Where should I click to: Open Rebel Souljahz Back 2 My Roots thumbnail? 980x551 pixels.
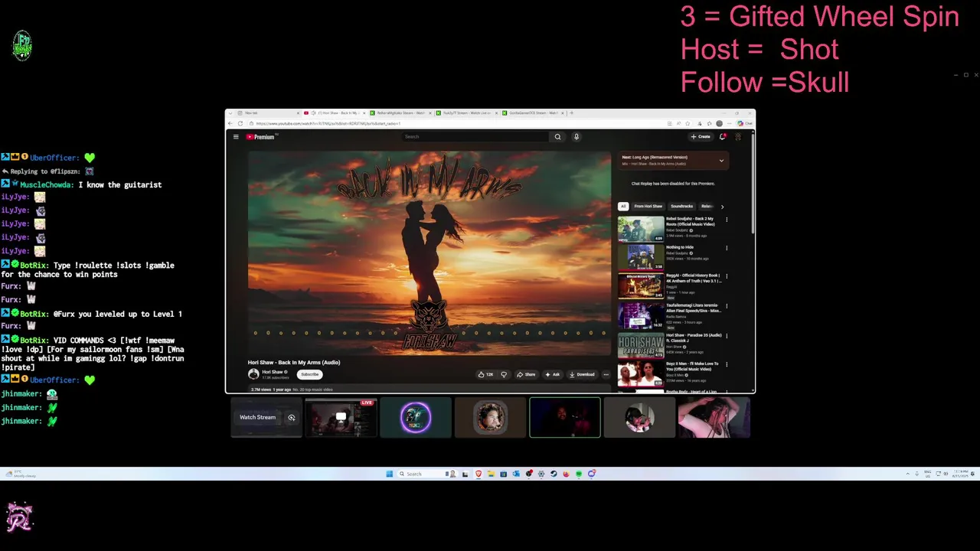tap(641, 229)
